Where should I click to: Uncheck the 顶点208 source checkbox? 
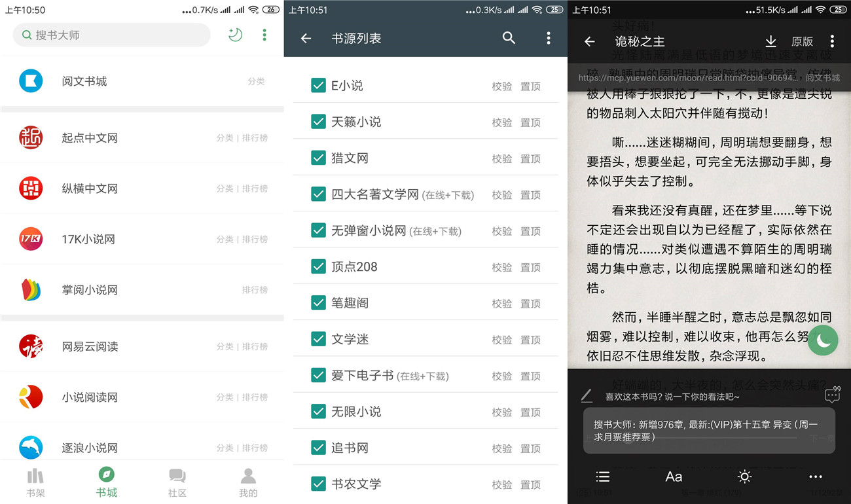[318, 266]
